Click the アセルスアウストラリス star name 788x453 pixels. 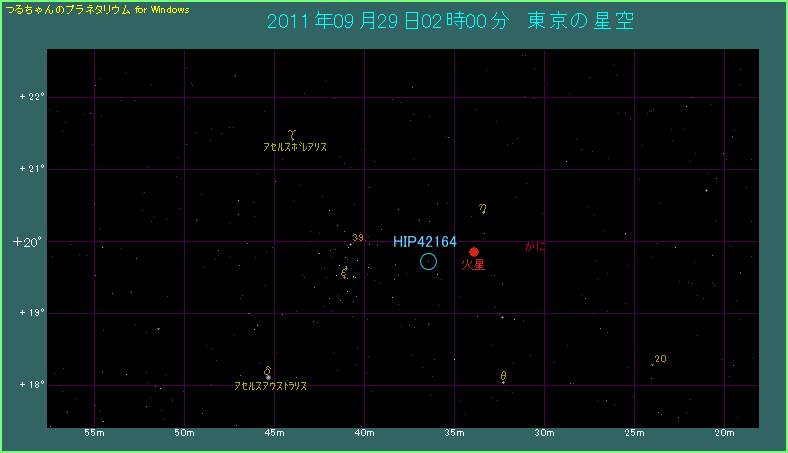tap(270, 385)
